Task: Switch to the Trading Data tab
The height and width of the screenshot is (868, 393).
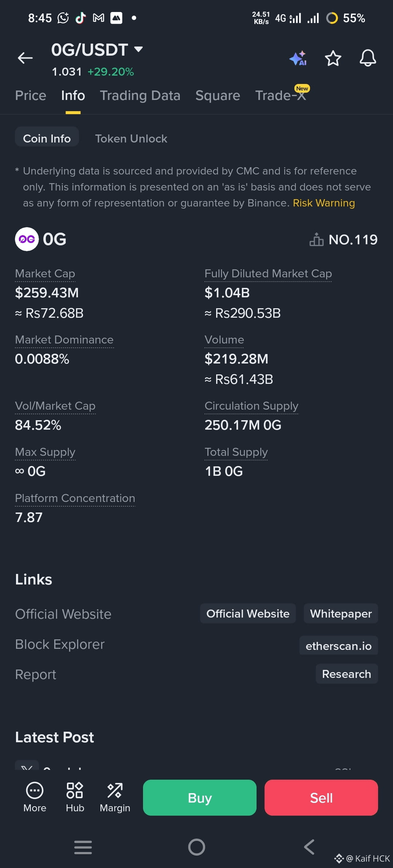Action: point(140,95)
